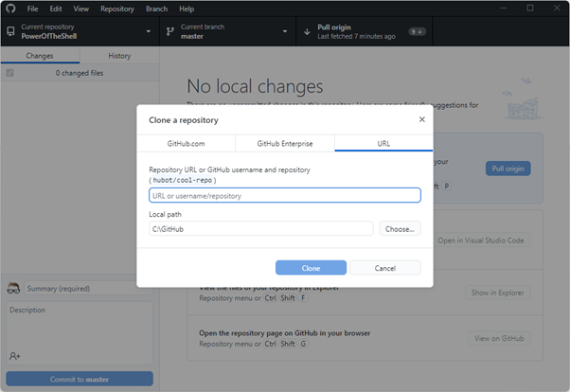Click the 9 commits behind badge
570x392 pixels.
[x=417, y=31]
